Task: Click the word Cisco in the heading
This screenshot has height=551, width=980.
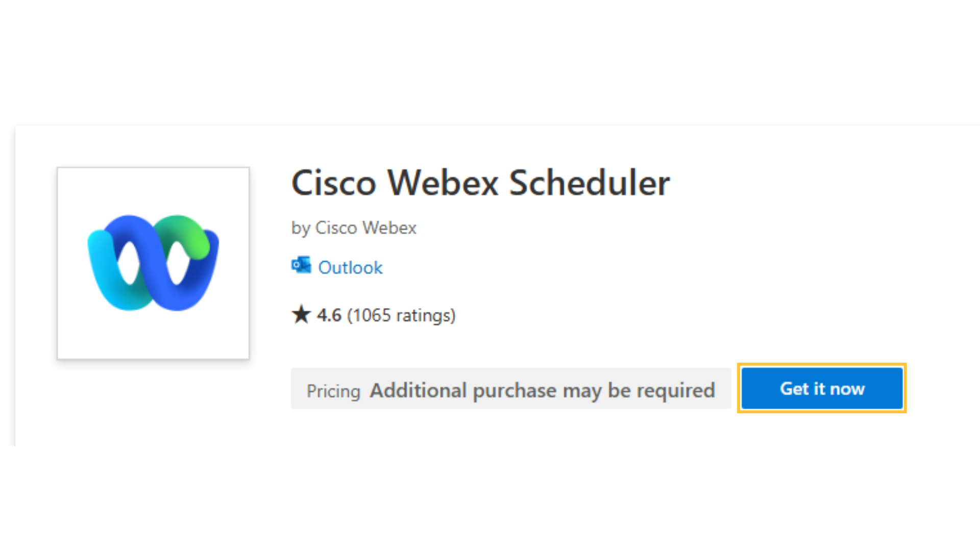Action: [x=334, y=183]
